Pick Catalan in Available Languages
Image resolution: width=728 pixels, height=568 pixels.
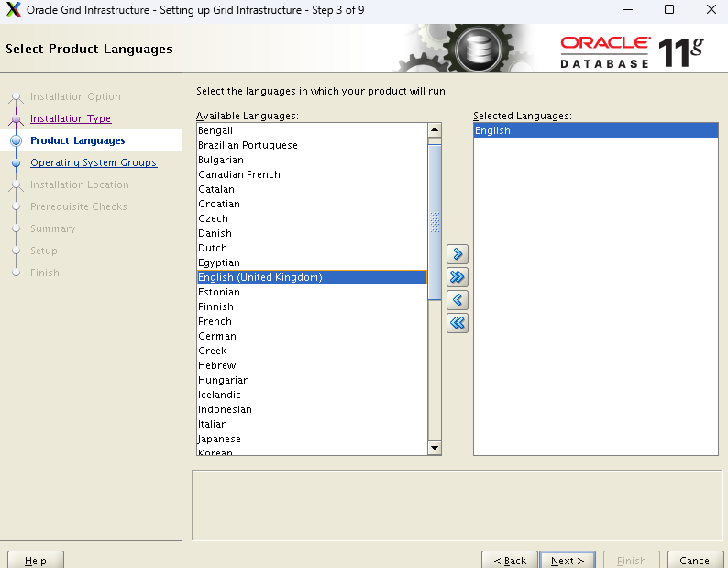[x=312, y=189]
